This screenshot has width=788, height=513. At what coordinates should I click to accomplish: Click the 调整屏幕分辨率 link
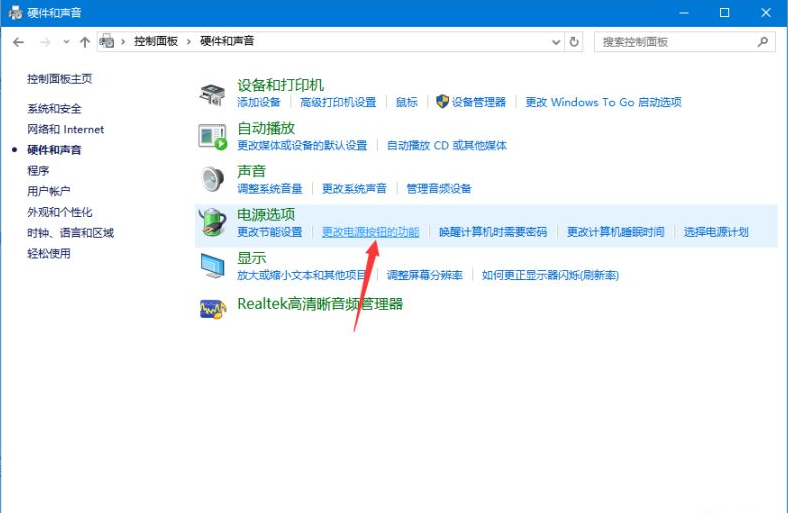tap(424, 275)
